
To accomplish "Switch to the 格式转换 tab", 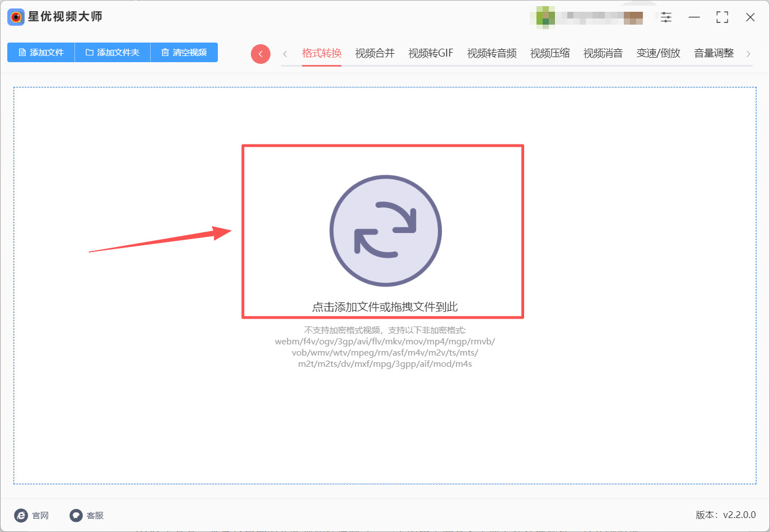I will pyautogui.click(x=321, y=53).
